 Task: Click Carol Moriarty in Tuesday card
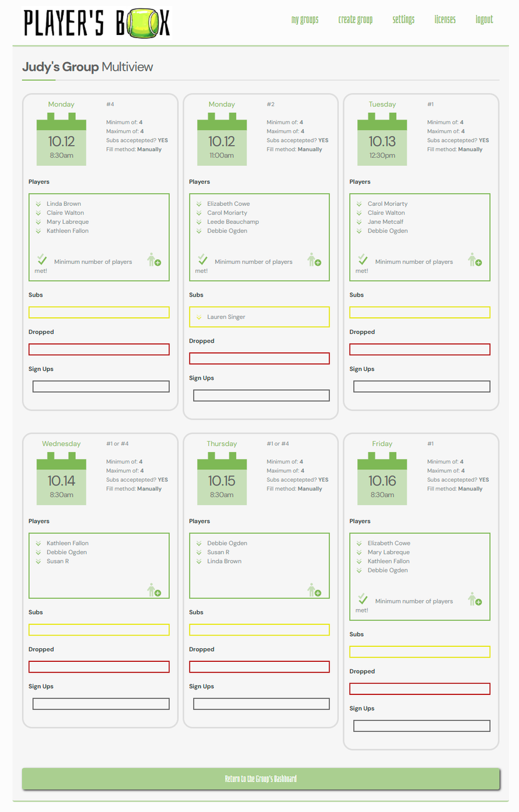tap(388, 204)
